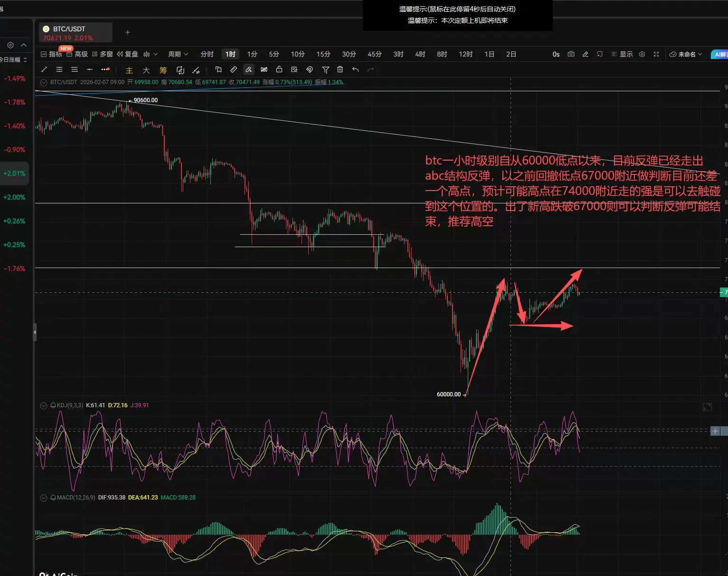This screenshot has width=728, height=576.
Task: Open the candlestick chart type dropdown
Action: 150,54
